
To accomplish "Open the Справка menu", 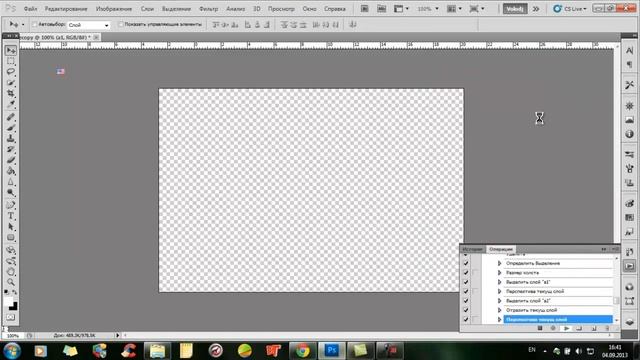I will coord(335,9).
